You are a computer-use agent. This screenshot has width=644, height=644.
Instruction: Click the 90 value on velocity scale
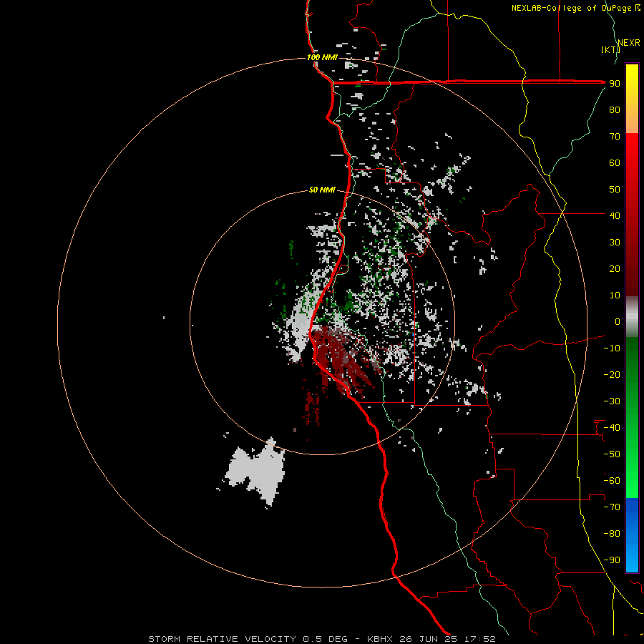(615, 84)
